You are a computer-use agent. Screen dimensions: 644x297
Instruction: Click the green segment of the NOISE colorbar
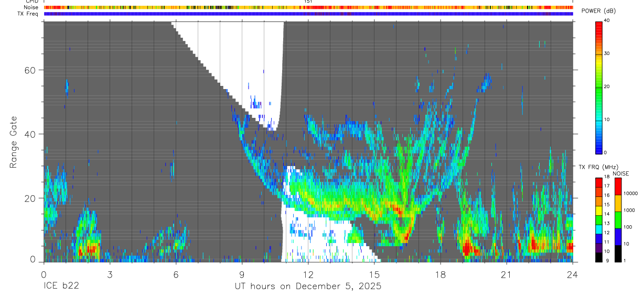click(x=618, y=219)
